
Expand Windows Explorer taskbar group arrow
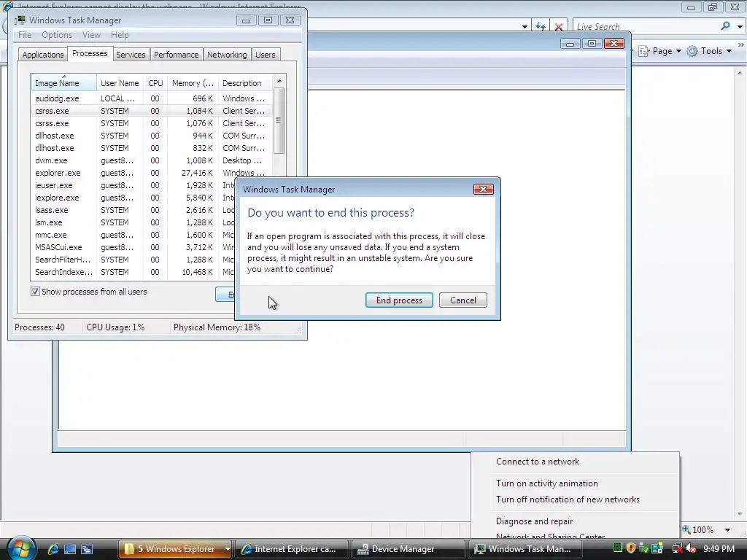click(x=228, y=549)
